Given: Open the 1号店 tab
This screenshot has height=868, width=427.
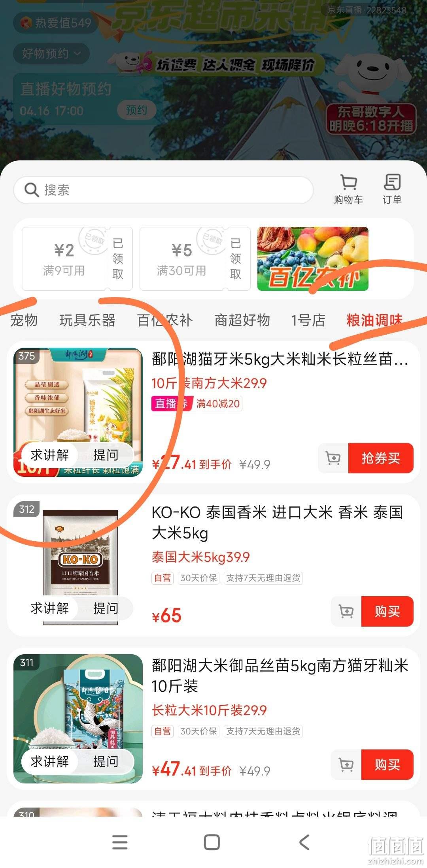Looking at the screenshot, I should 308,320.
